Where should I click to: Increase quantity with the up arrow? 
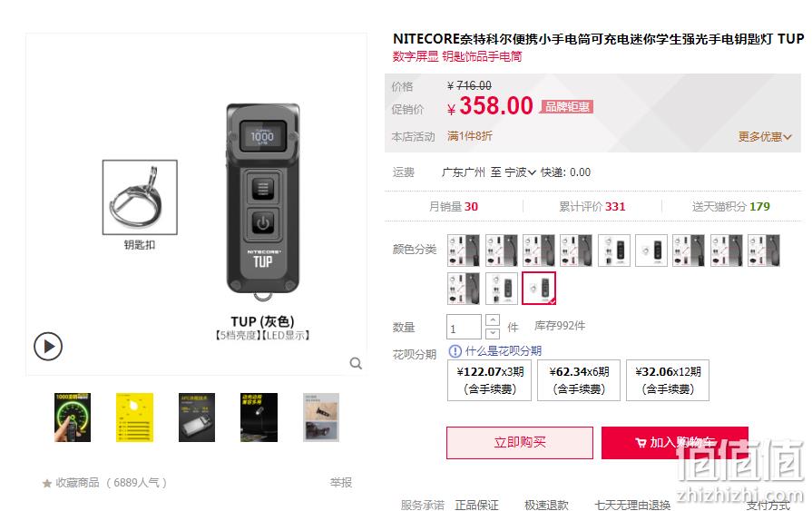[493, 319]
